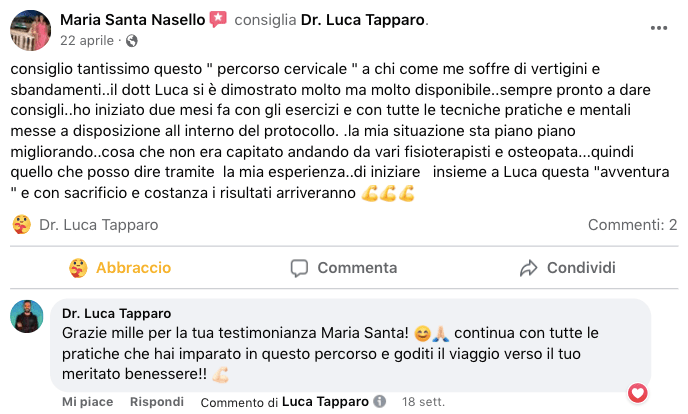Image resolution: width=688 pixels, height=414 pixels.
Task: Click the recommendation star badge icon
Action: (218, 20)
